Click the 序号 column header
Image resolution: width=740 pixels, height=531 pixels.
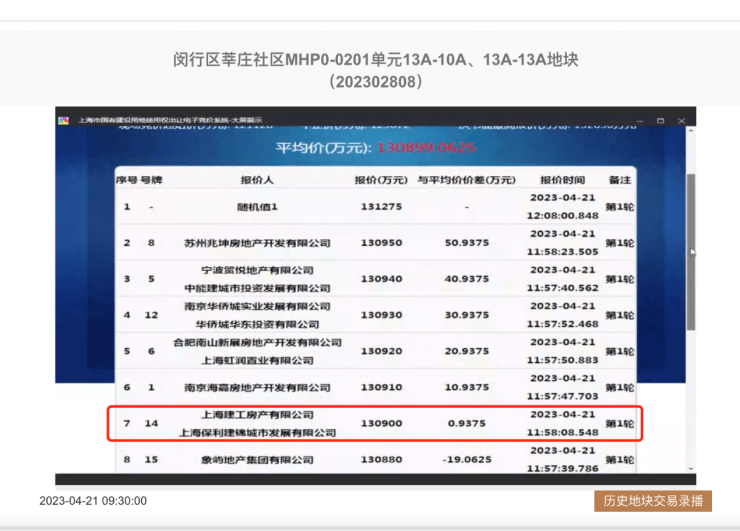(126, 180)
